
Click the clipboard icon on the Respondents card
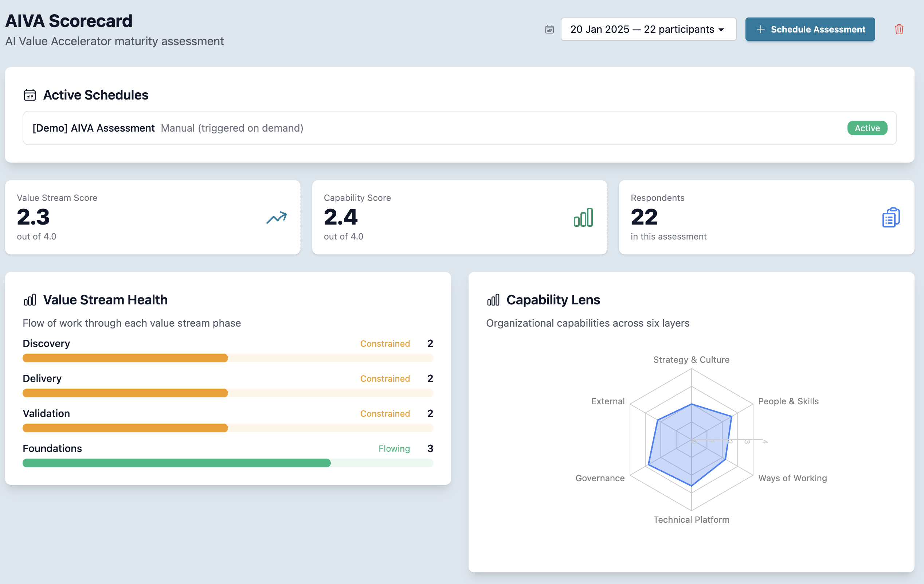[890, 217]
